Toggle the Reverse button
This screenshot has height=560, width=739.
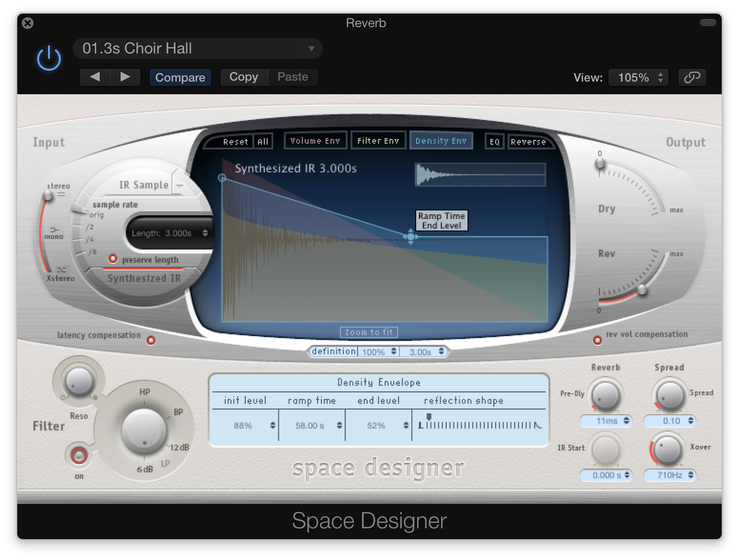528,142
